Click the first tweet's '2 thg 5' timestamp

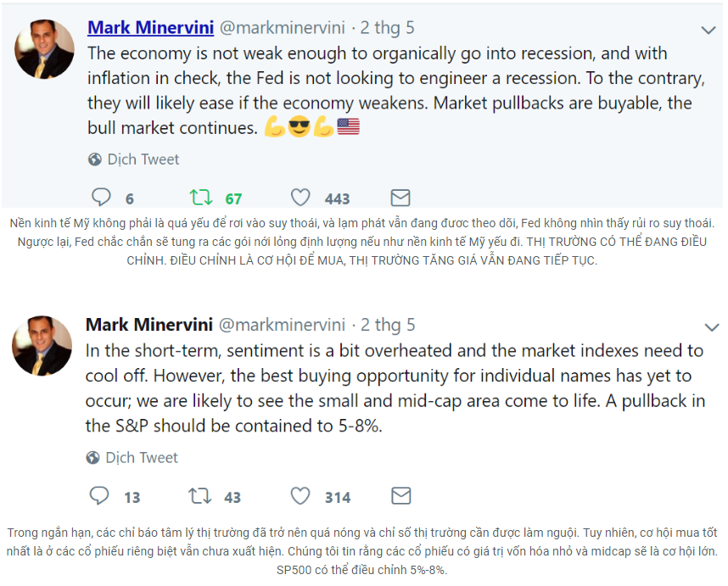pos(388,27)
